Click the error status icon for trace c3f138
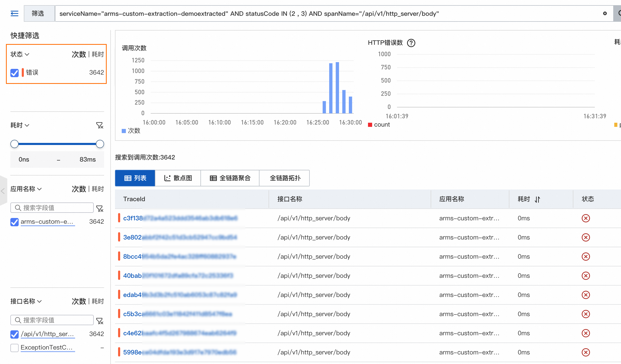 point(586,218)
